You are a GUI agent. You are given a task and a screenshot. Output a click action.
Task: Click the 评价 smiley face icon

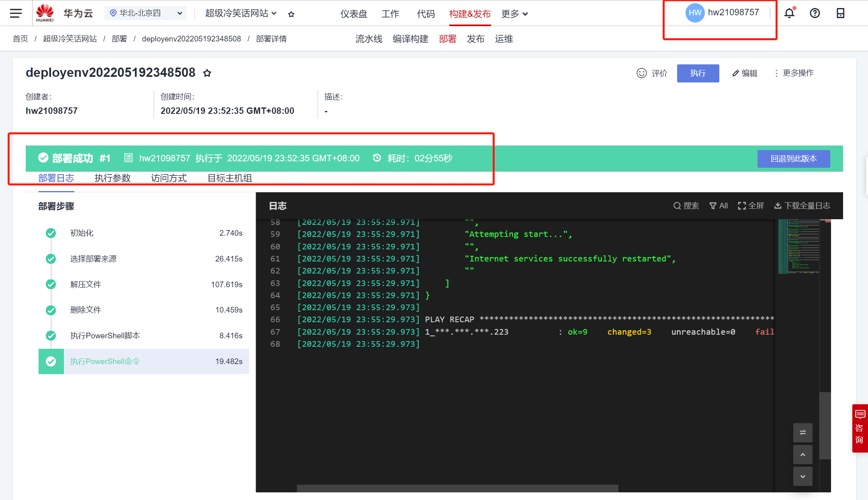pyautogui.click(x=642, y=73)
